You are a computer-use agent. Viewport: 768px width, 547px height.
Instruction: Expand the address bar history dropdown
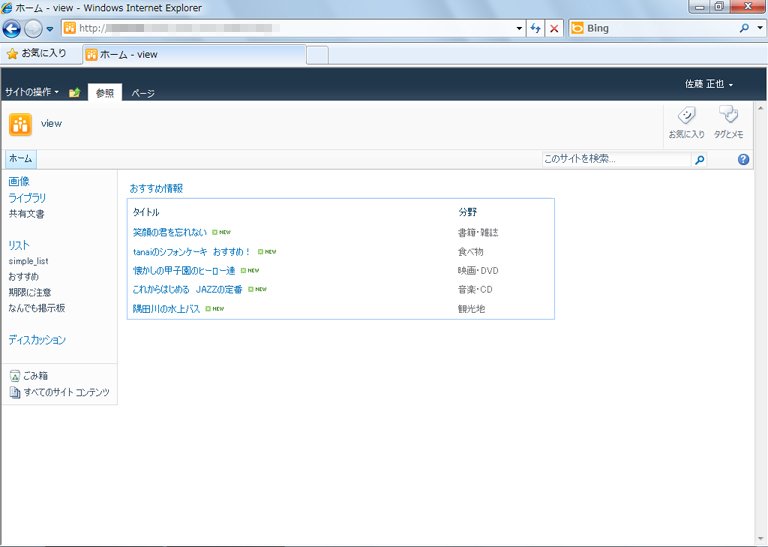click(x=519, y=28)
